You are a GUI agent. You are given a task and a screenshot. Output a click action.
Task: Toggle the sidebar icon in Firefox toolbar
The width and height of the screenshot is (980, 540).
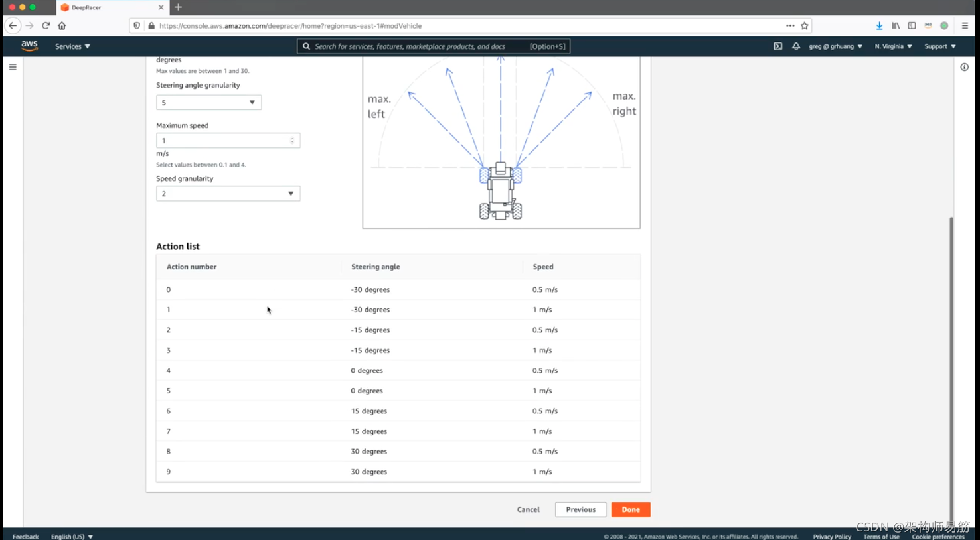click(912, 26)
